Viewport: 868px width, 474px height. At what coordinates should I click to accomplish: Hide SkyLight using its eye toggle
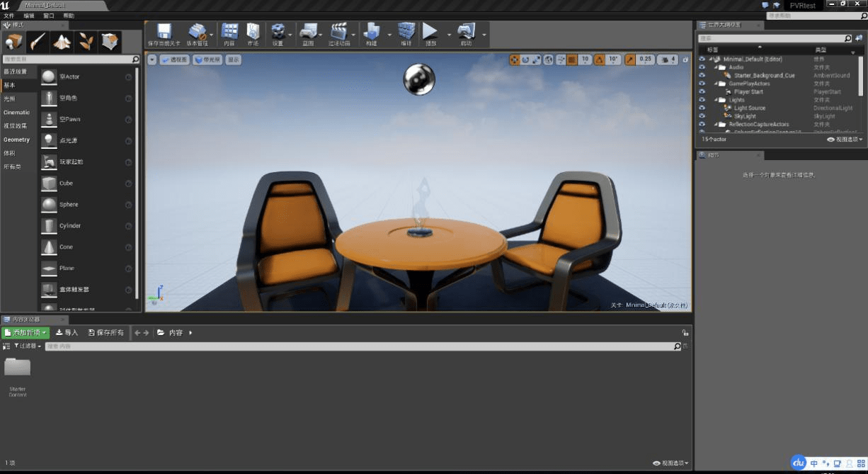[702, 116]
